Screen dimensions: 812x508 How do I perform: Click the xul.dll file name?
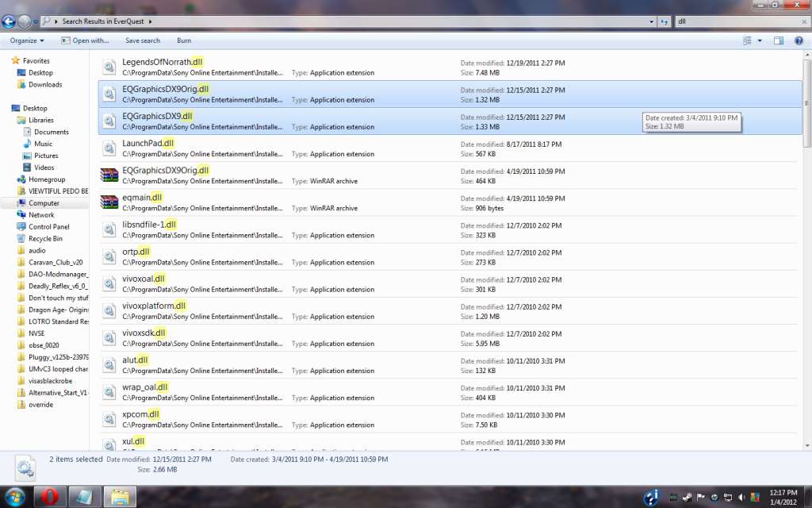[133, 441]
